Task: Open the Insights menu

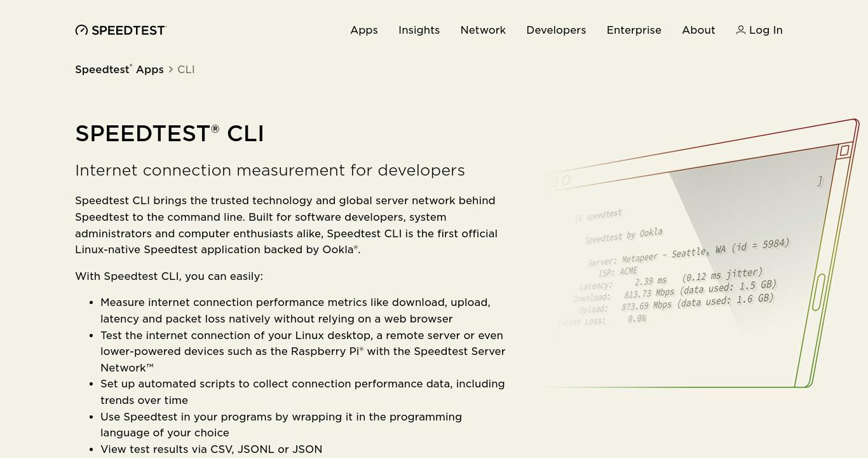Action: click(419, 30)
